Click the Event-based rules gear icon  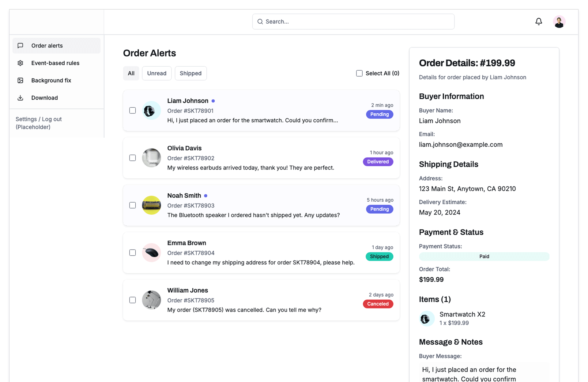[20, 63]
